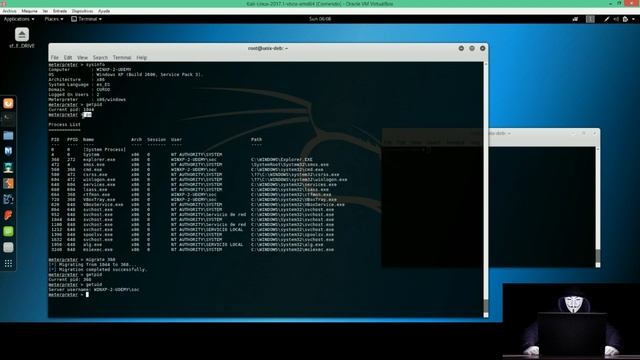Click the msiexec.exe process name
Screen dimensions: 640x360
(98, 249)
